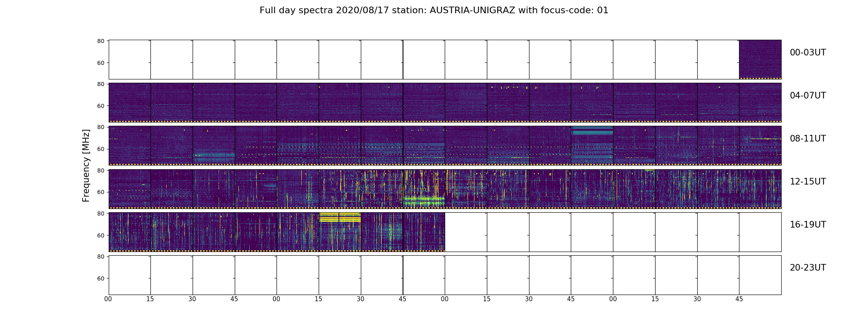
Task: Click the '80' tick label of the 16-19UT row
Action: [100, 213]
